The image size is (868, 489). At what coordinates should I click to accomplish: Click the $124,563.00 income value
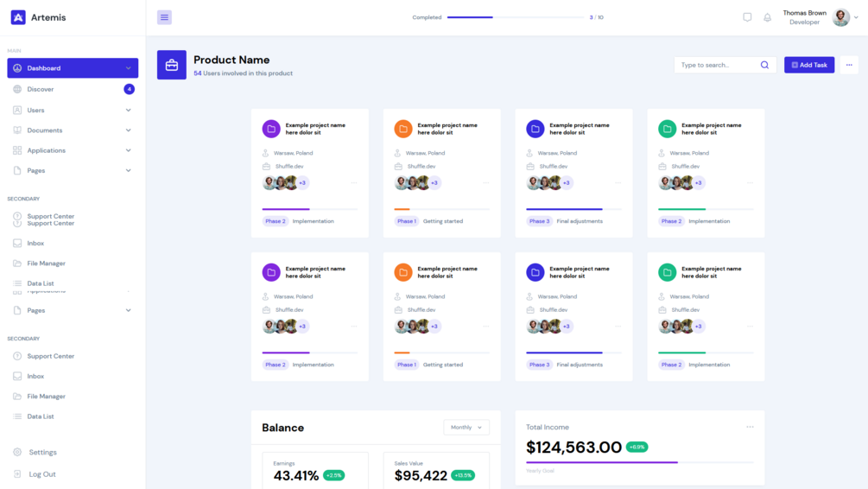(x=573, y=447)
